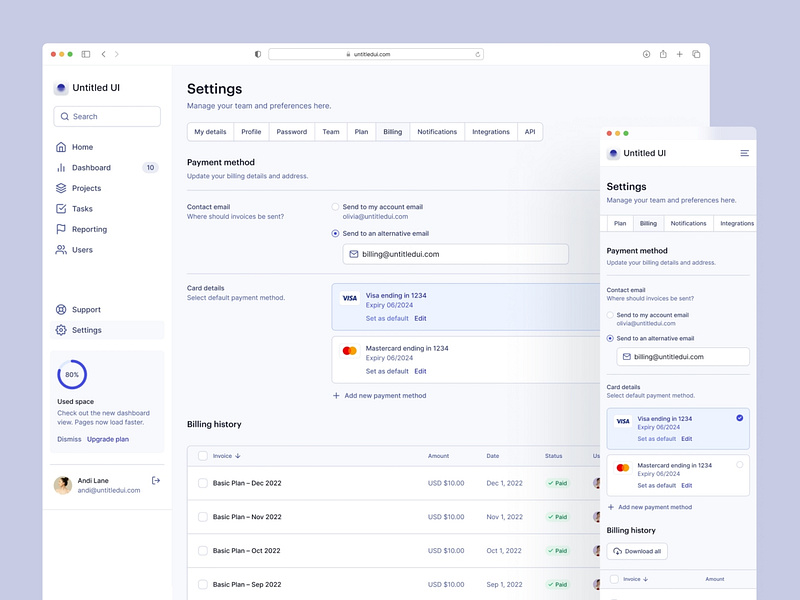Click the 'Upgrade plan' link
The image size is (800, 600).
pyautogui.click(x=108, y=439)
